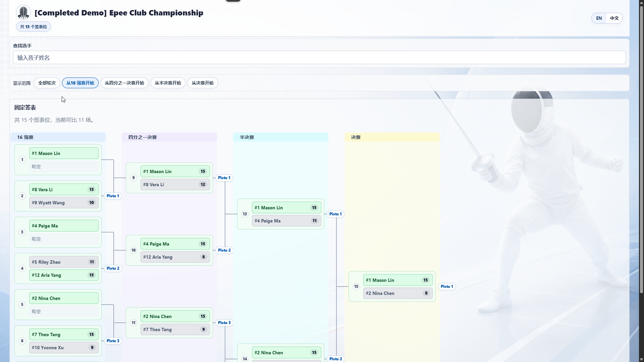Click match number 4 badge
Viewport: 644px width, 362px height.
(22, 268)
